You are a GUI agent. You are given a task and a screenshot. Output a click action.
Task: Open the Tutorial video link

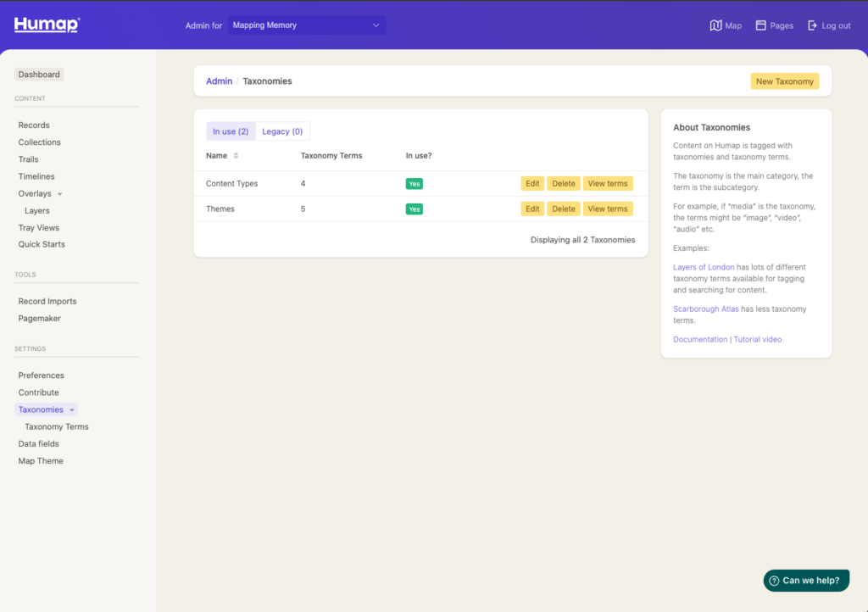[x=758, y=339]
